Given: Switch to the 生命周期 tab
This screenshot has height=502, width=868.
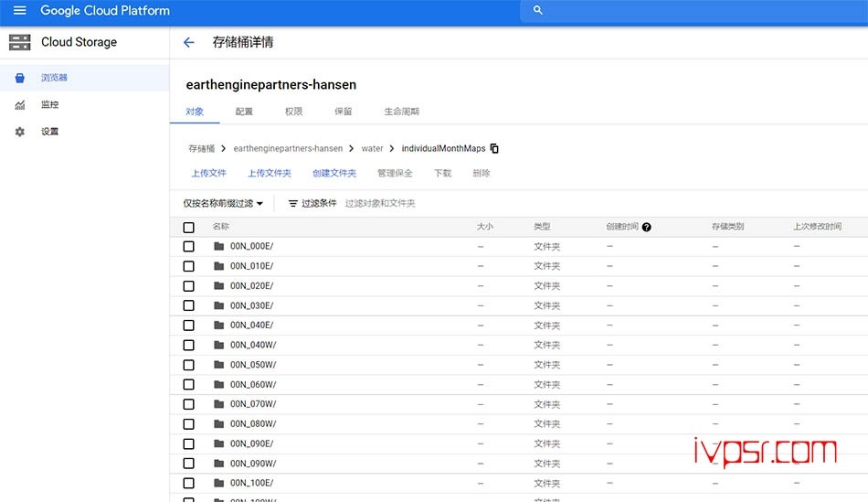Looking at the screenshot, I should click(x=402, y=112).
